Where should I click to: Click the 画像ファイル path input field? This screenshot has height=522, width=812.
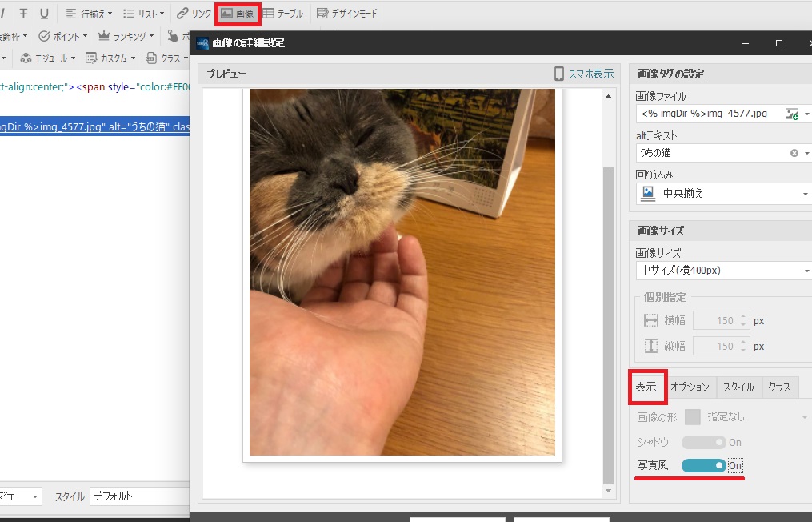(x=710, y=114)
